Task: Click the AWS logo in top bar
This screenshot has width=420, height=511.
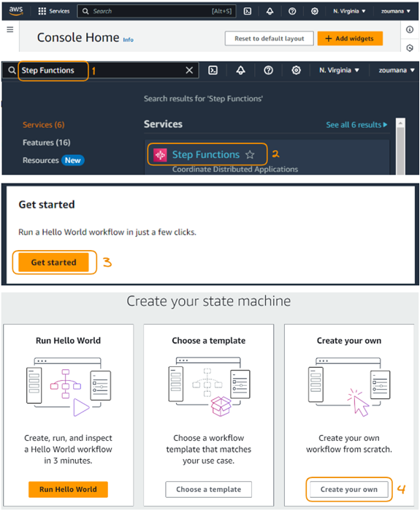Action: pyautogui.click(x=16, y=10)
